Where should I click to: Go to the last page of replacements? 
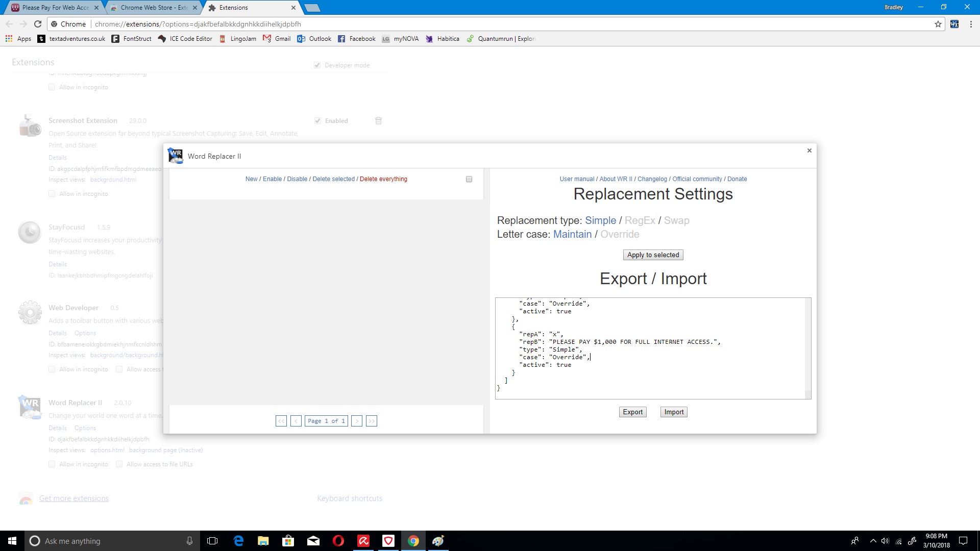[x=372, y=421]
